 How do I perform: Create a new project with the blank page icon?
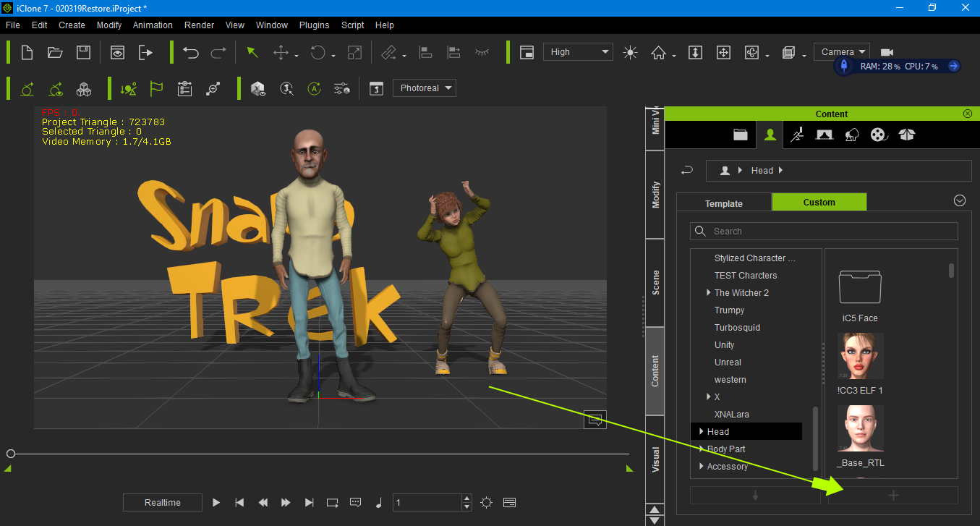tap(27, 52)
